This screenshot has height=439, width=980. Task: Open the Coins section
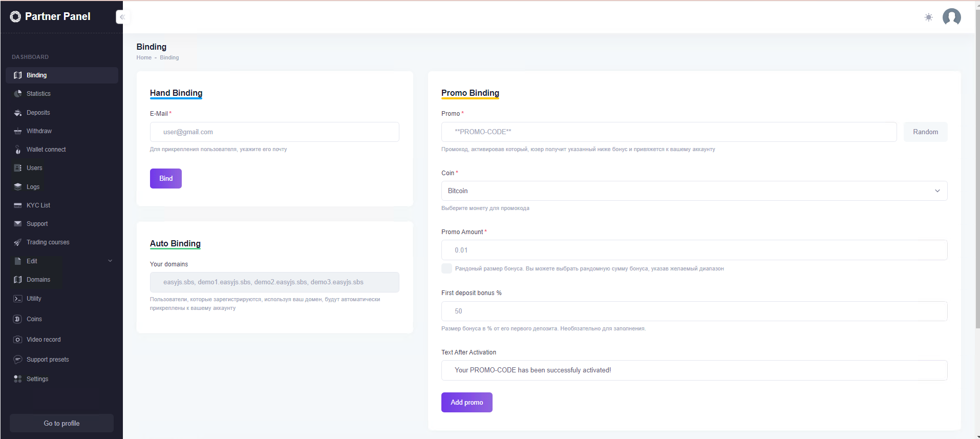(x=34, y=319)
